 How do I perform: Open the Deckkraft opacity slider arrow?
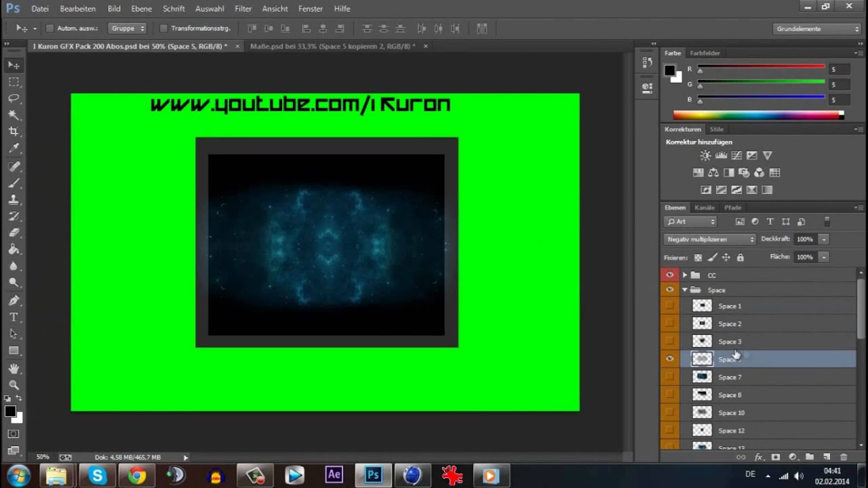pyautogui.click(x=824, y=239)
